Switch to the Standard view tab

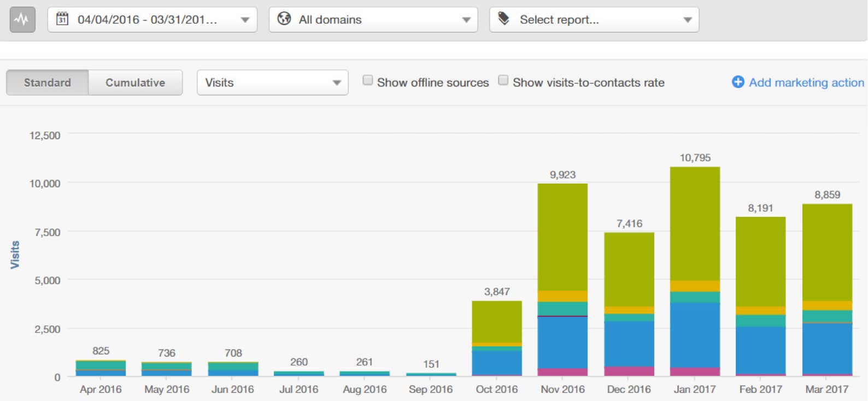coord(48,82)
